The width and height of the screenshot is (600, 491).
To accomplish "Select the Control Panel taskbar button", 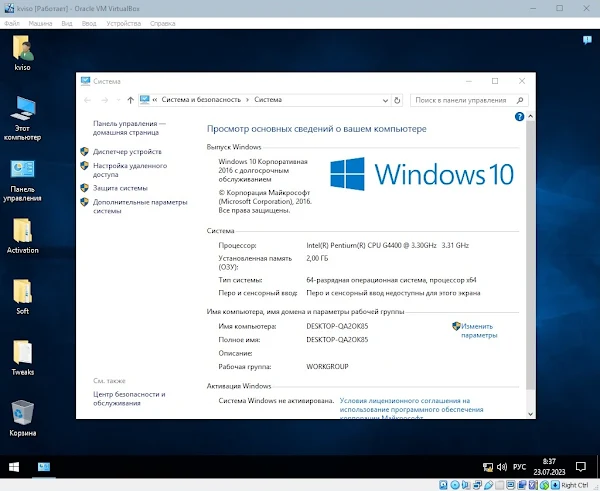I will 44,467.
